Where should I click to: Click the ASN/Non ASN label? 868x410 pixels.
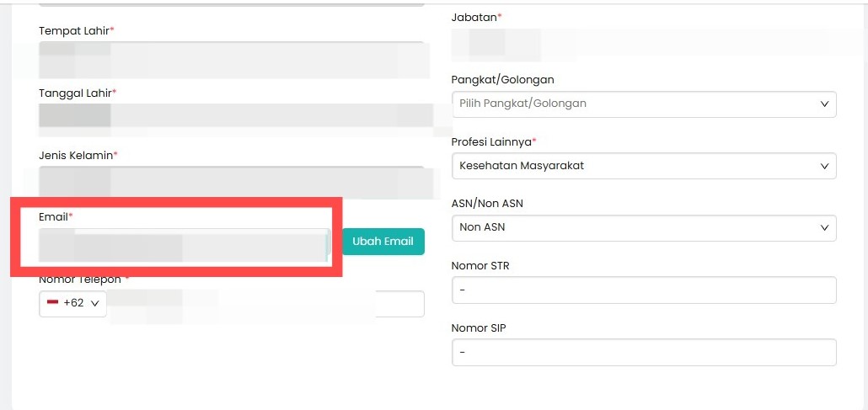coord(487,204)
